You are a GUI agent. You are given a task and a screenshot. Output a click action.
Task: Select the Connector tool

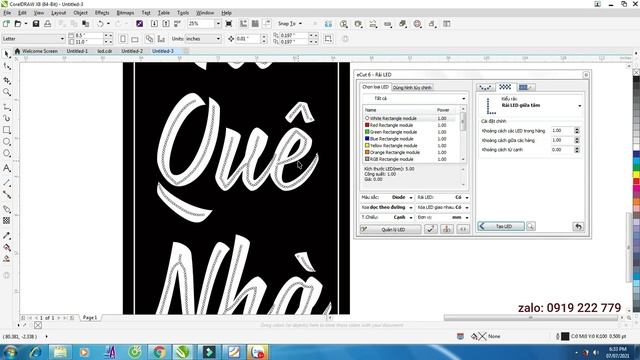coord(7,195)
